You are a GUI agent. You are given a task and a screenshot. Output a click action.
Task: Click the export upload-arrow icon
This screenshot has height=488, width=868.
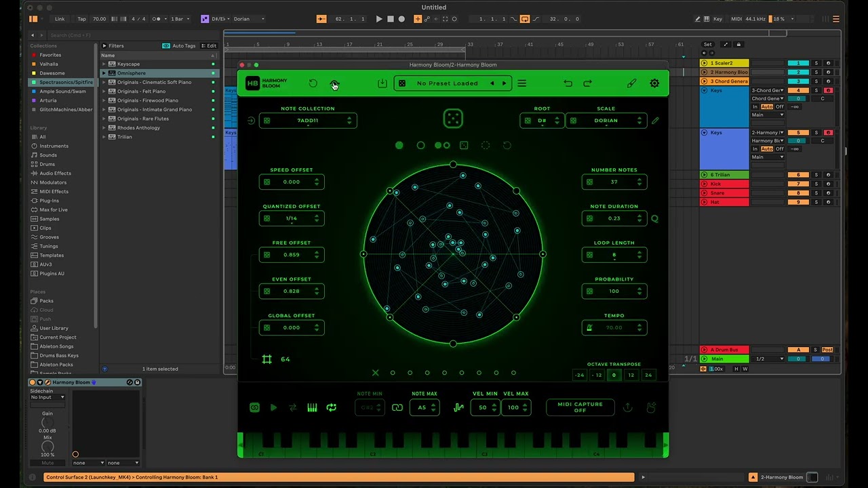628,407
